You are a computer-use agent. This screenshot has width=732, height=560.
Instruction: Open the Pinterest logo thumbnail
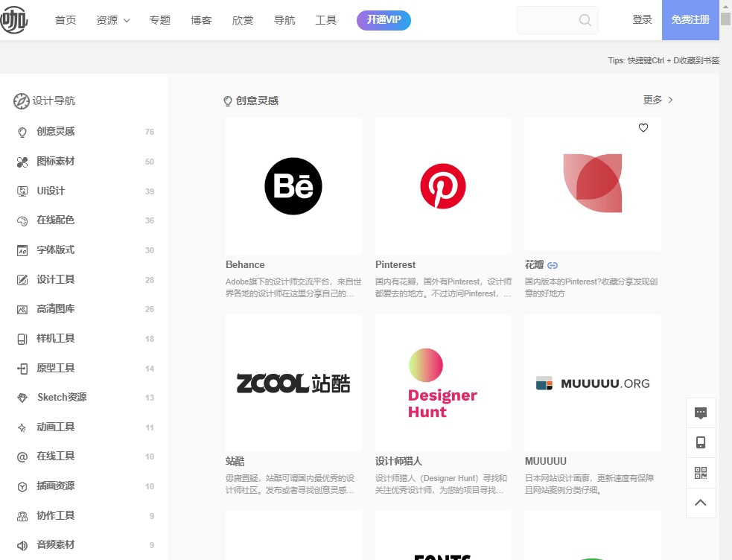(443, 185)
